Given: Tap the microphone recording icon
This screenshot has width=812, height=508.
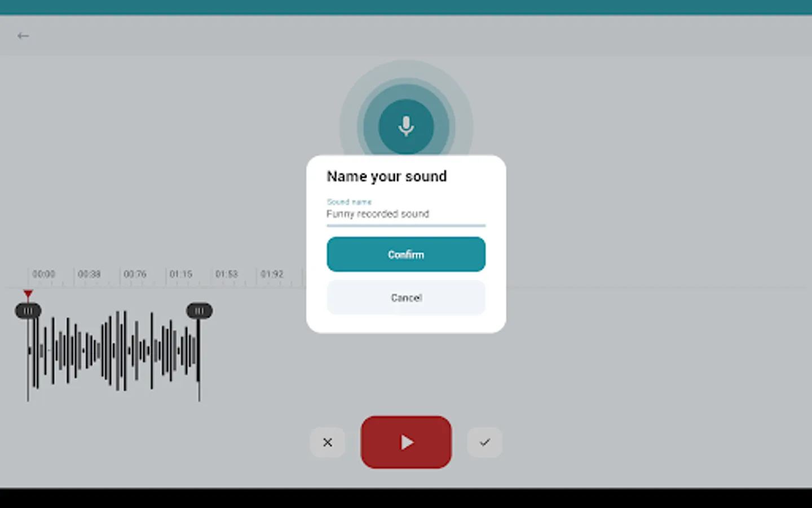Looking at the screenshot, I should tap(405, 126).
